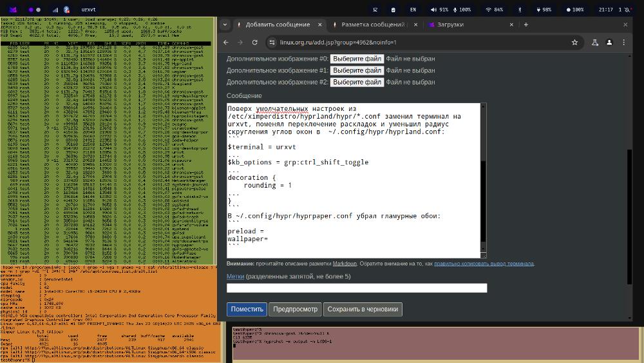The height and width of the screenshot is (363, 644).
Task: Click the message textarea scroll-up arrow
Action: (x=483, y=106)
